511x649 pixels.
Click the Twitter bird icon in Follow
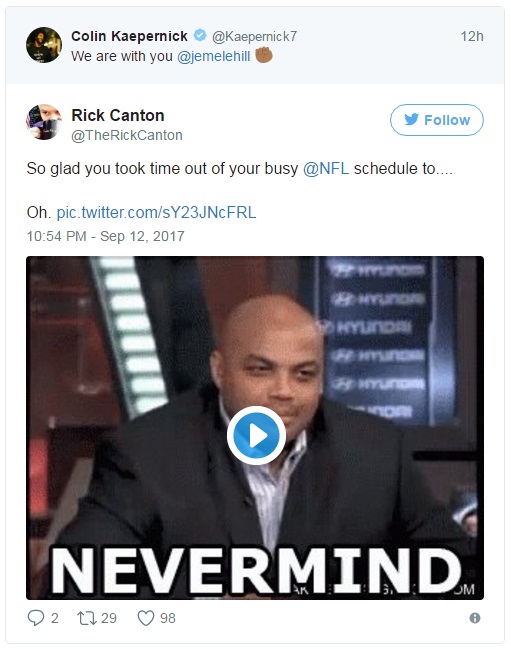tap(411, 120)
